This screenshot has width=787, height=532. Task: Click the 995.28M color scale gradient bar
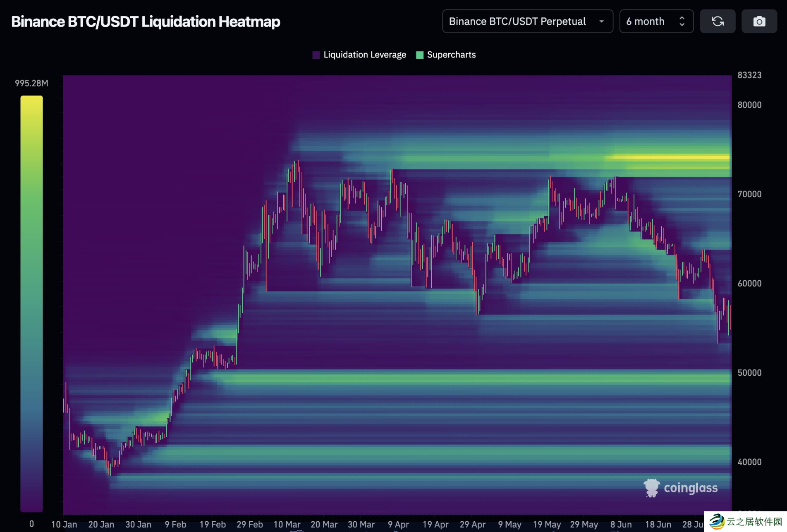coord(32,304)
